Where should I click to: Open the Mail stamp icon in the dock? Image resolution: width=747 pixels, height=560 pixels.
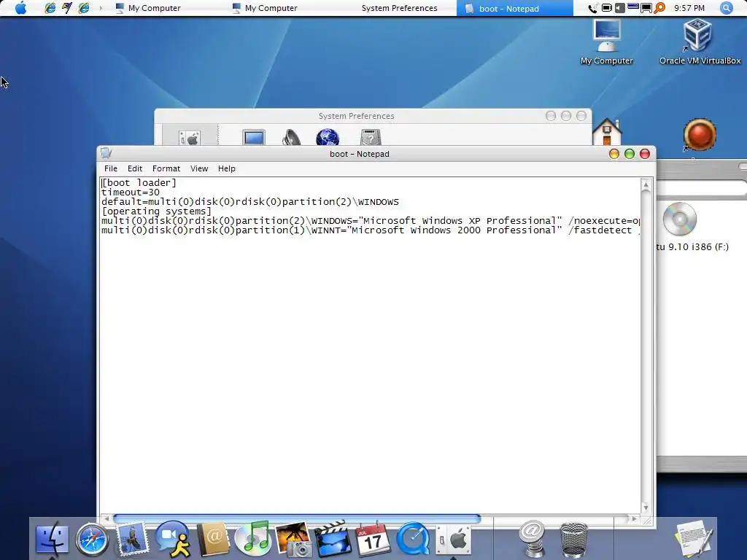pyautogui.click(x=132, y=539)
